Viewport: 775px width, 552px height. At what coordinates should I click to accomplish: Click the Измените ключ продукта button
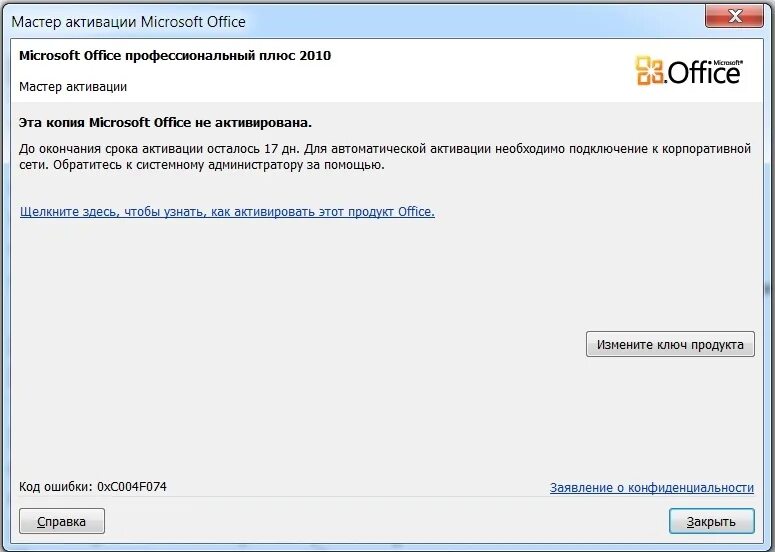(670, 344)
